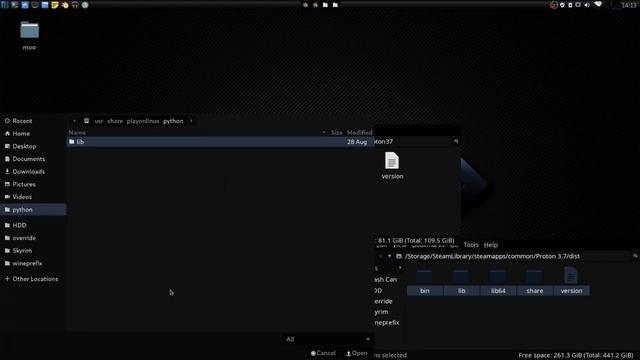Click the yellow sticky notes panel launcher

point(55,5)
